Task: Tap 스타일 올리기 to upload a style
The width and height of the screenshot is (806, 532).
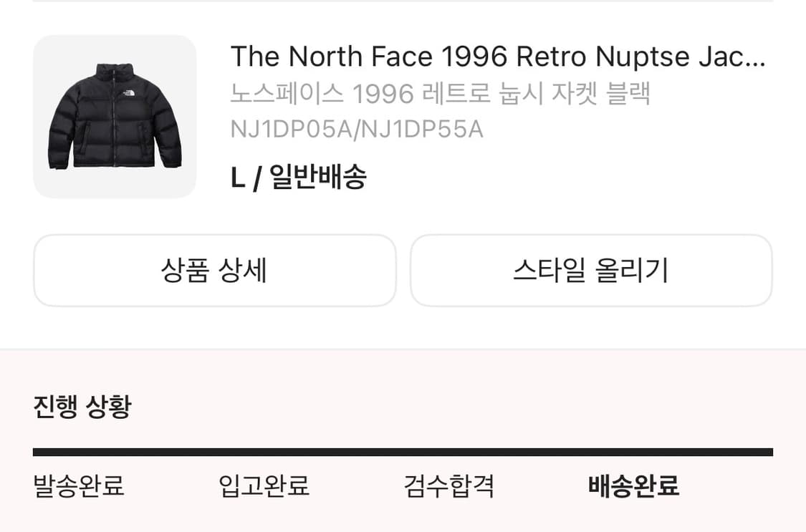Action: [592, 271]
